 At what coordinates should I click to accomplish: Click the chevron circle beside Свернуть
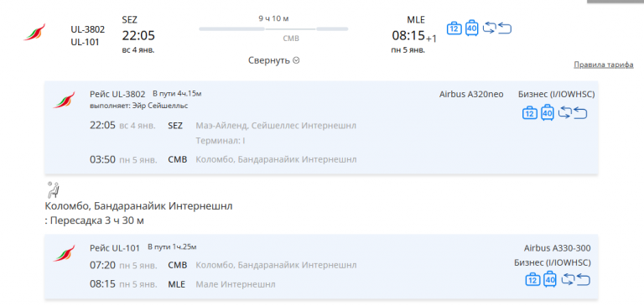296,61
